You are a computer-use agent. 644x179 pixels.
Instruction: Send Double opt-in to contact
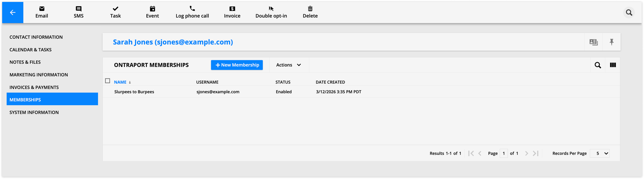(271, 12)
